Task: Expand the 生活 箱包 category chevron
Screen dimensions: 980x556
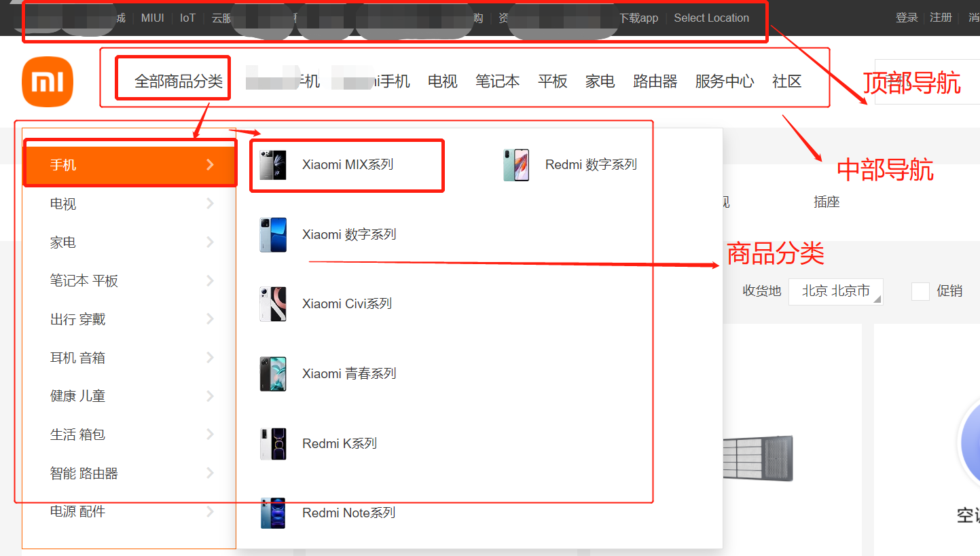Action: pyautogui.click(x=210, y=434)
